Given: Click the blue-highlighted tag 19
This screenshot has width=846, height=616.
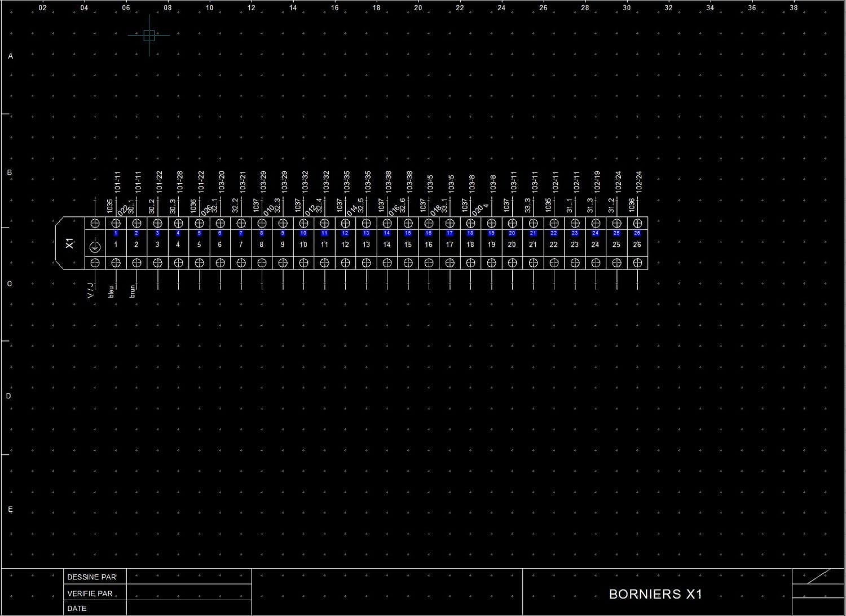Looking at the screenshot, I should [491, 233].
